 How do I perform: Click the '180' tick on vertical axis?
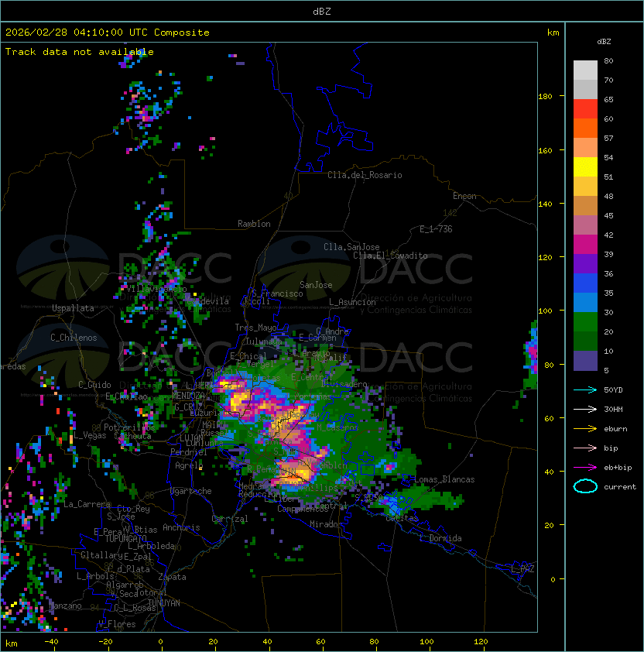pos(545,97)
